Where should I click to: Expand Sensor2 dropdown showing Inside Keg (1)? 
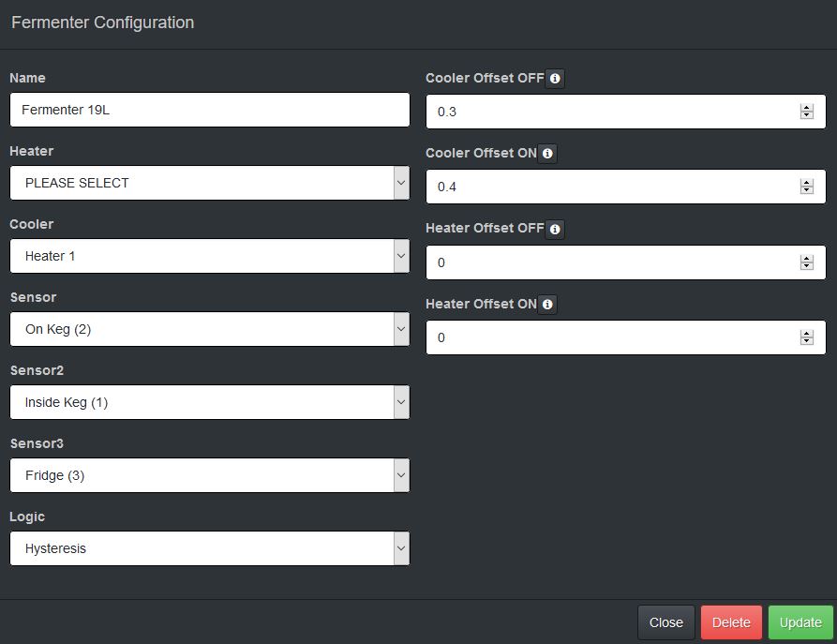click(210, 402)
